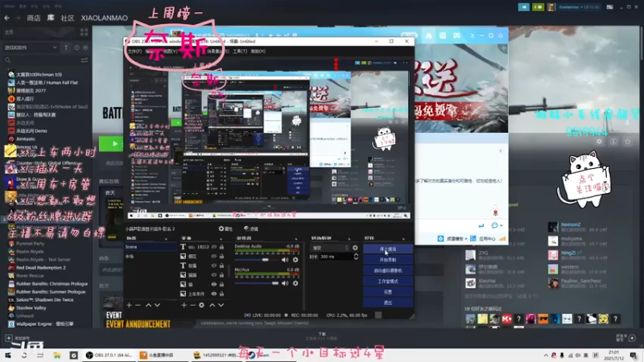Remove the selected source with the minus icon in OBS
The width and height of the screenshot is (644, 362).
(192, 305)
